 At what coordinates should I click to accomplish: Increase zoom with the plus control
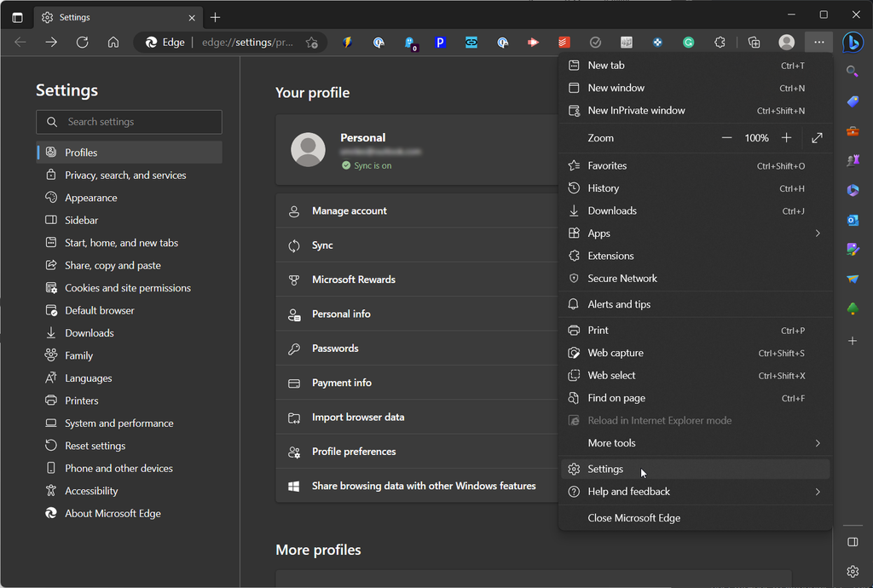coord(786,137)
